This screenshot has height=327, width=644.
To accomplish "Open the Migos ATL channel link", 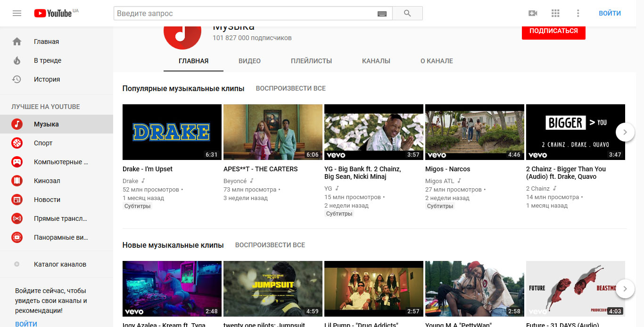I will tap(440, 181).
